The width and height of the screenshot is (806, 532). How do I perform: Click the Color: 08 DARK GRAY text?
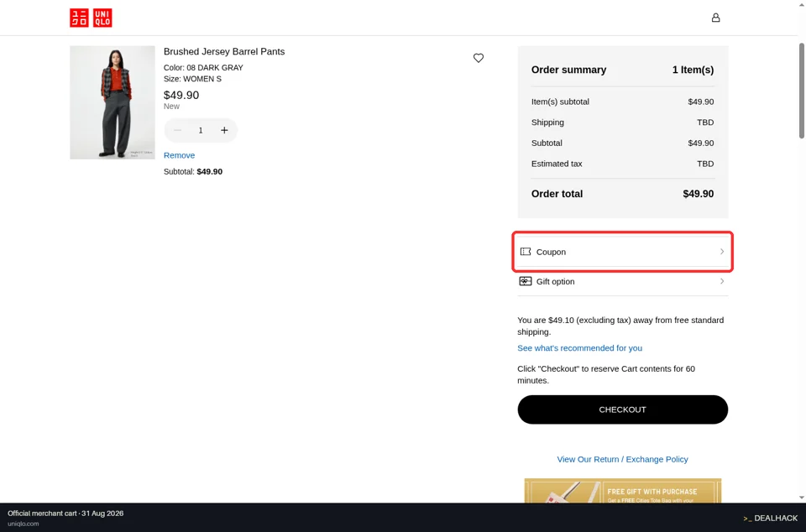click(203, 67)
